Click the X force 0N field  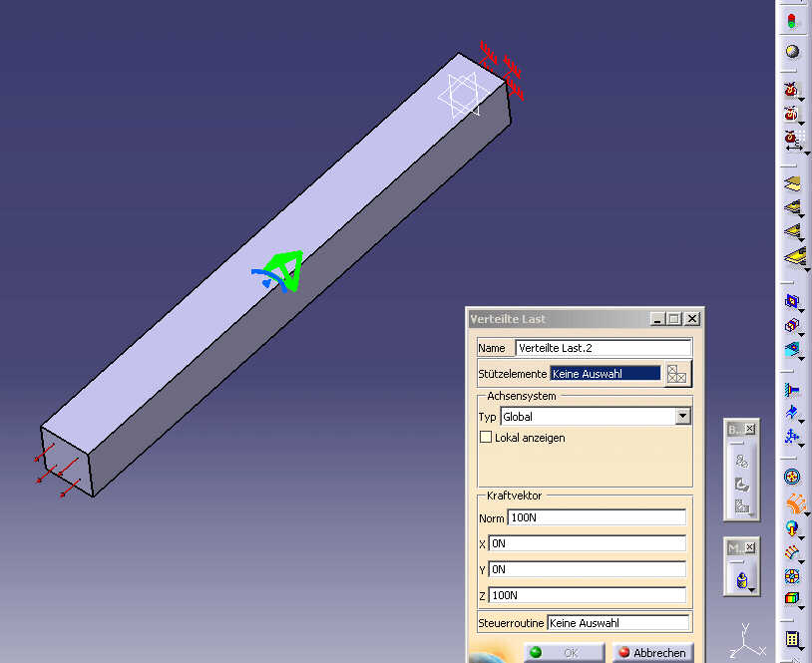click(x=588, y=543)
